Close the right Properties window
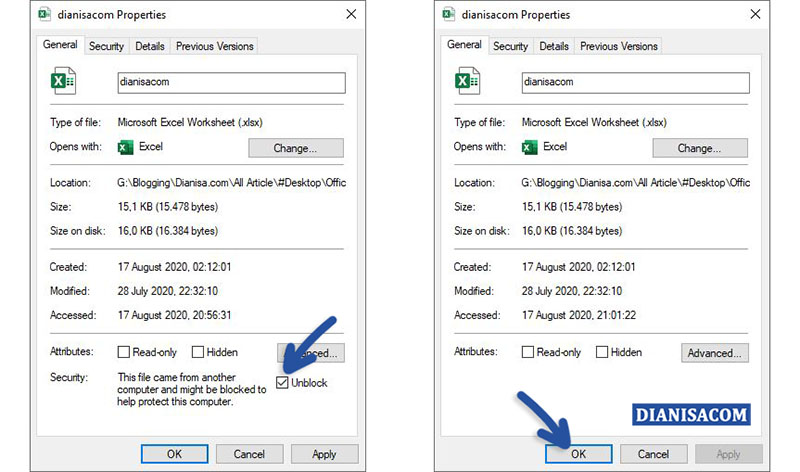This screenshot has width=800, height=472. coord(755,15)
